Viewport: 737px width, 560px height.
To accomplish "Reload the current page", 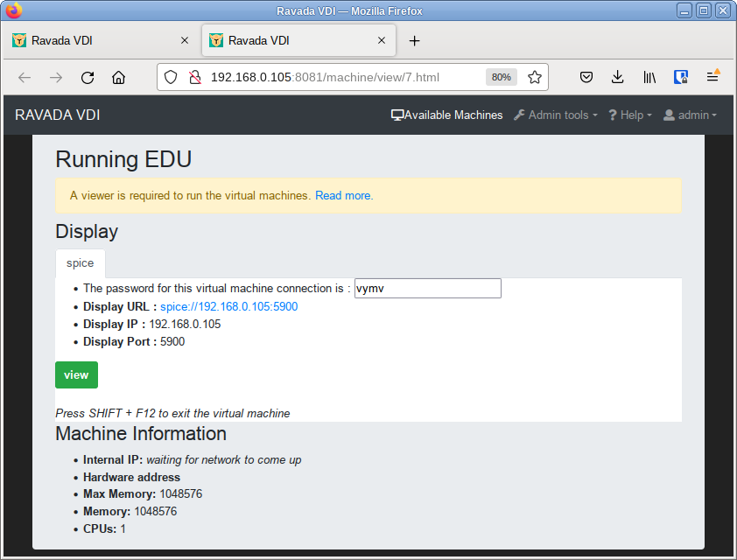I will tap(88, 78).
